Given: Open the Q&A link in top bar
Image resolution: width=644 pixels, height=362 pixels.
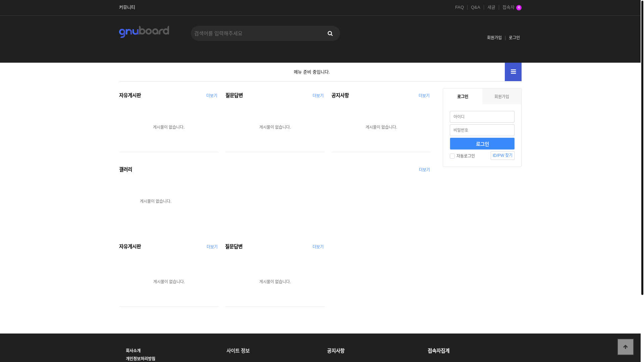Looking at the screenshot, I should 476,7.
